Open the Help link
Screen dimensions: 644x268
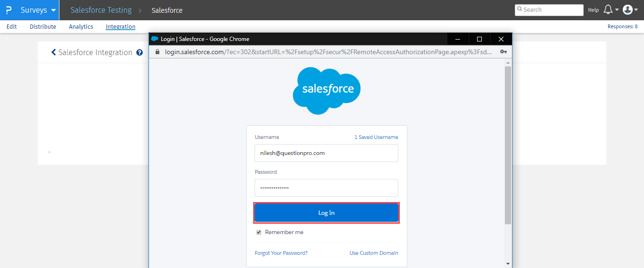(x=593, y=10)
